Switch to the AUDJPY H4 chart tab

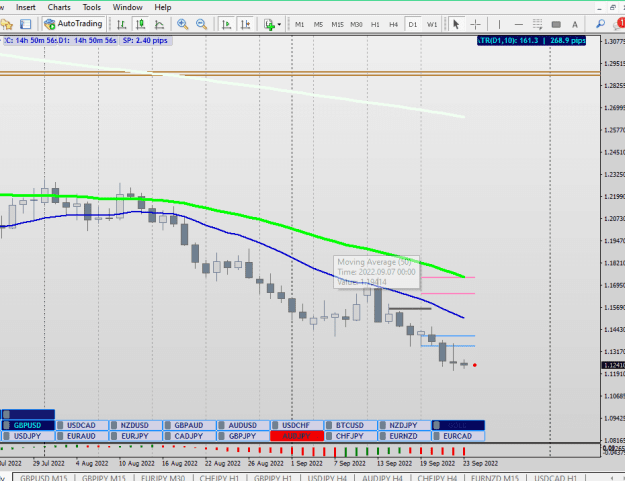coord(382,477)
